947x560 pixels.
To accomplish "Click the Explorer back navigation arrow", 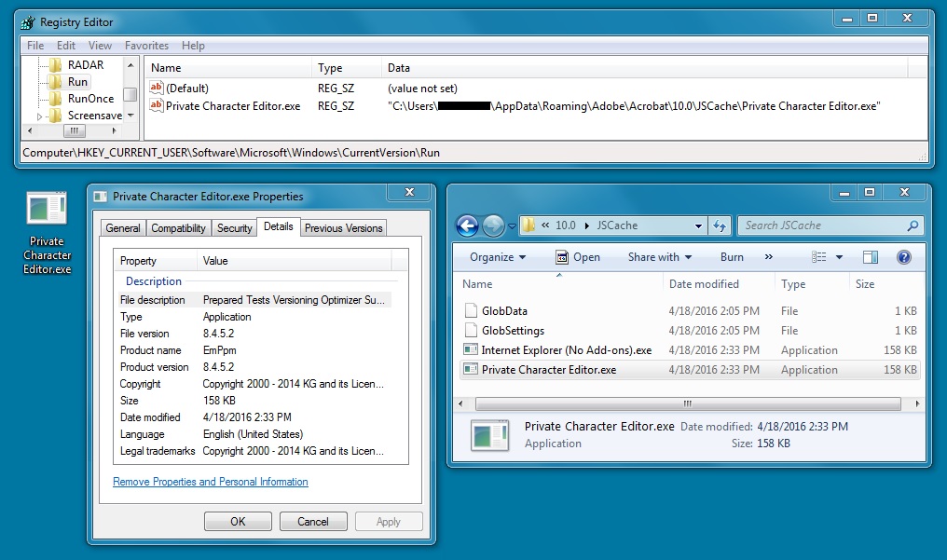I will (x=467, y=225).
